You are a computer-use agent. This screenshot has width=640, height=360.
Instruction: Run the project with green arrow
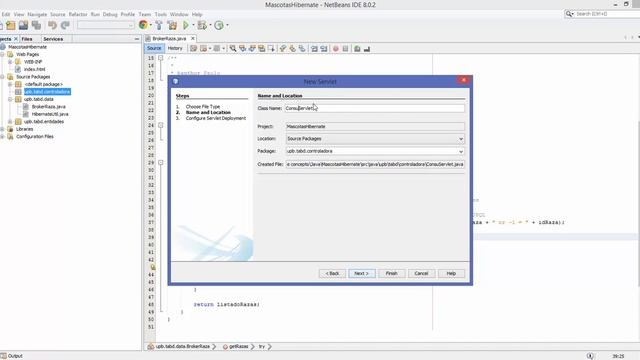pos(186,25)
